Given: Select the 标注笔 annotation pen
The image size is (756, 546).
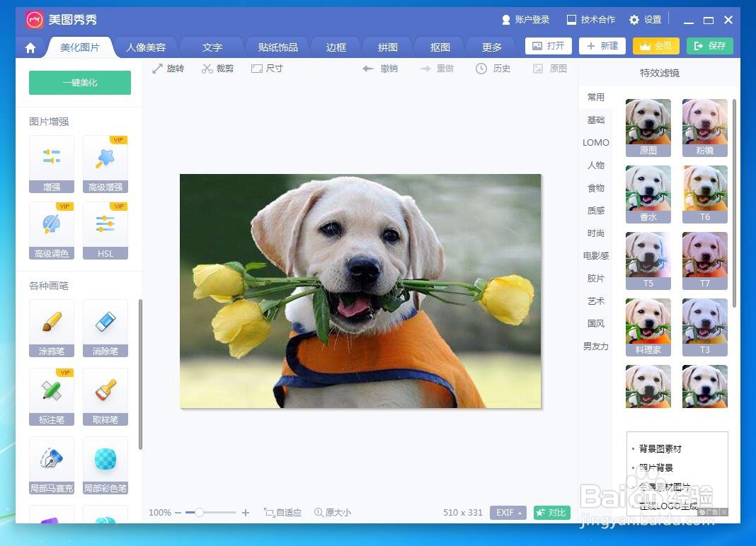Looking at the screenshot, I should click(x=52, y=397).
